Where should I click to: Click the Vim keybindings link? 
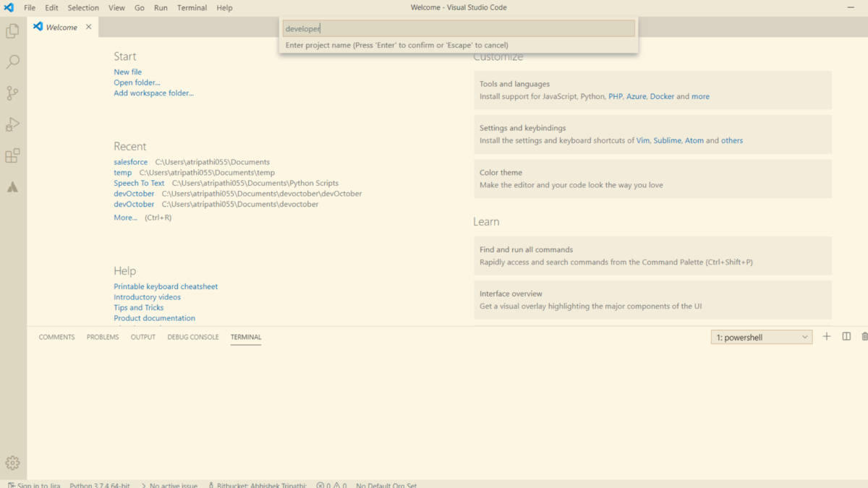[x=643, y=141]
